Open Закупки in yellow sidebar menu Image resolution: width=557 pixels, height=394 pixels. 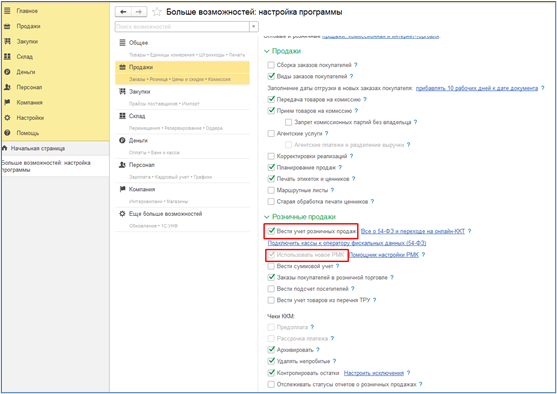click(27, 42)
